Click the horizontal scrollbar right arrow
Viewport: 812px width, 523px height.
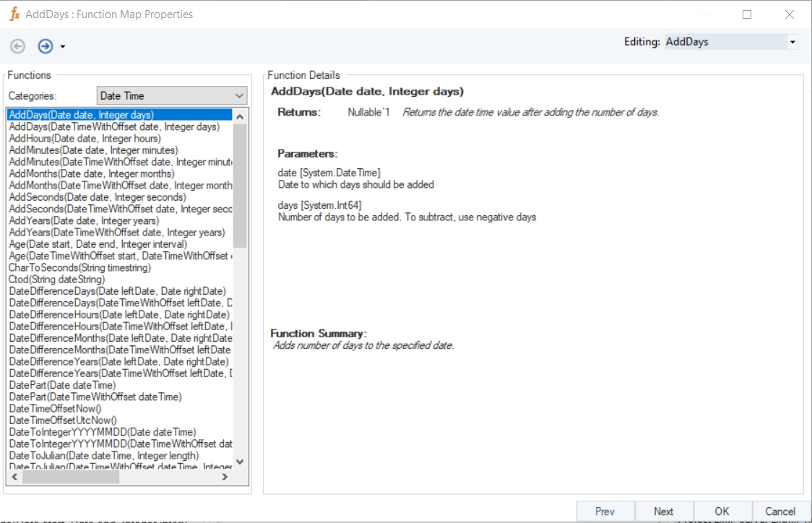(225, 477)
